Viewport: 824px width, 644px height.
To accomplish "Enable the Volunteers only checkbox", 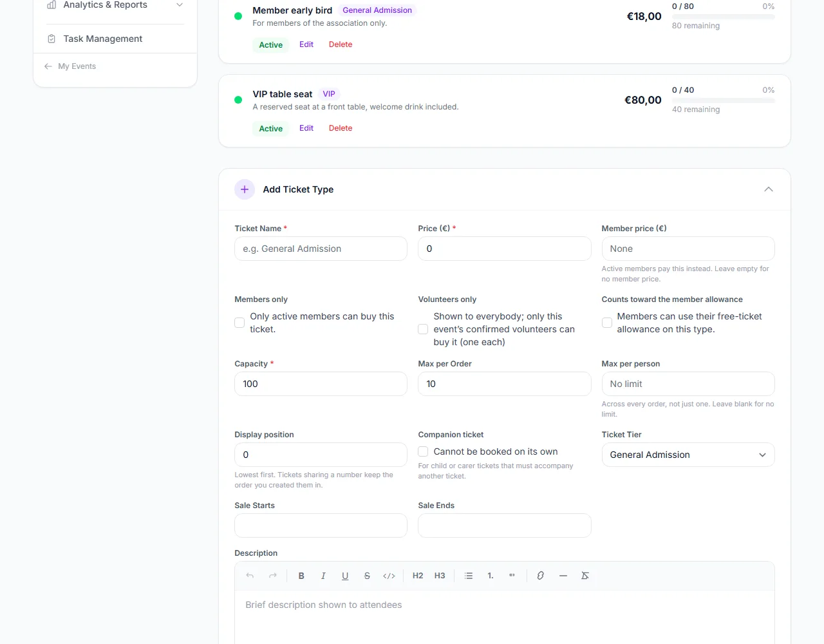I will (x=423, y=329).
